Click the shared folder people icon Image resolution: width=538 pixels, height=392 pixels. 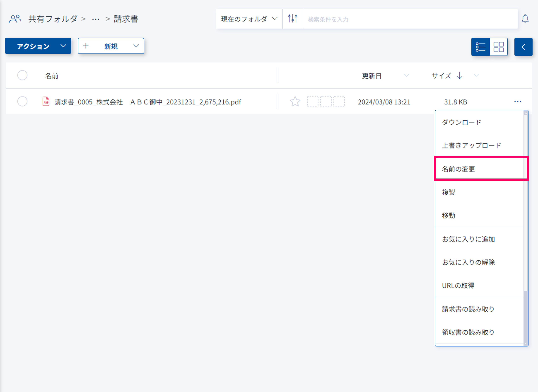15,19
